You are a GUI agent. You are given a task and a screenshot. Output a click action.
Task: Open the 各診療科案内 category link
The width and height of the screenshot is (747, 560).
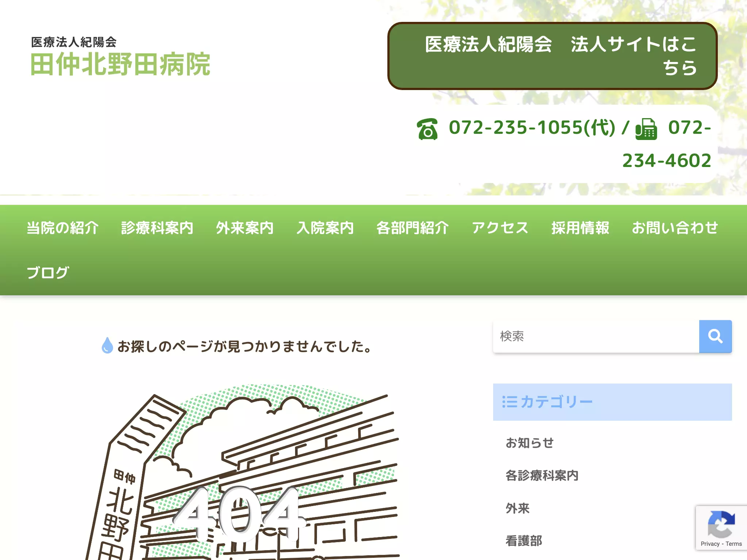point(542,475)
